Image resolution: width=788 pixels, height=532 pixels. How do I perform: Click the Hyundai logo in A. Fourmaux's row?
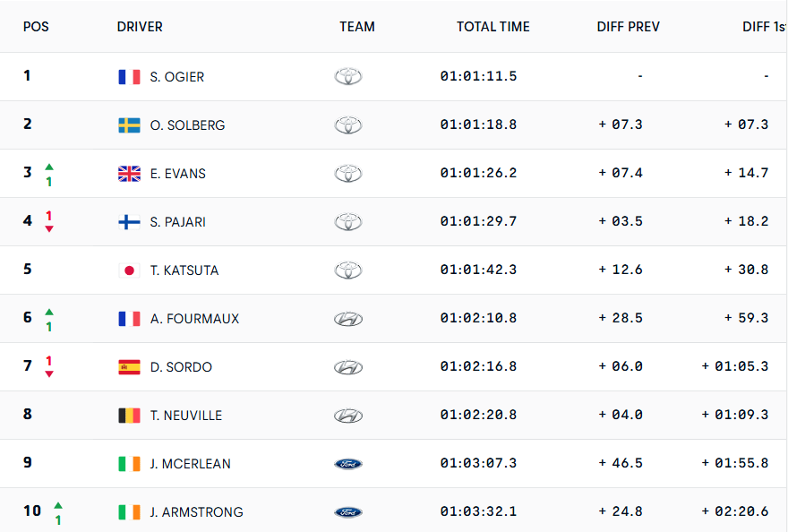coord(348,319)
